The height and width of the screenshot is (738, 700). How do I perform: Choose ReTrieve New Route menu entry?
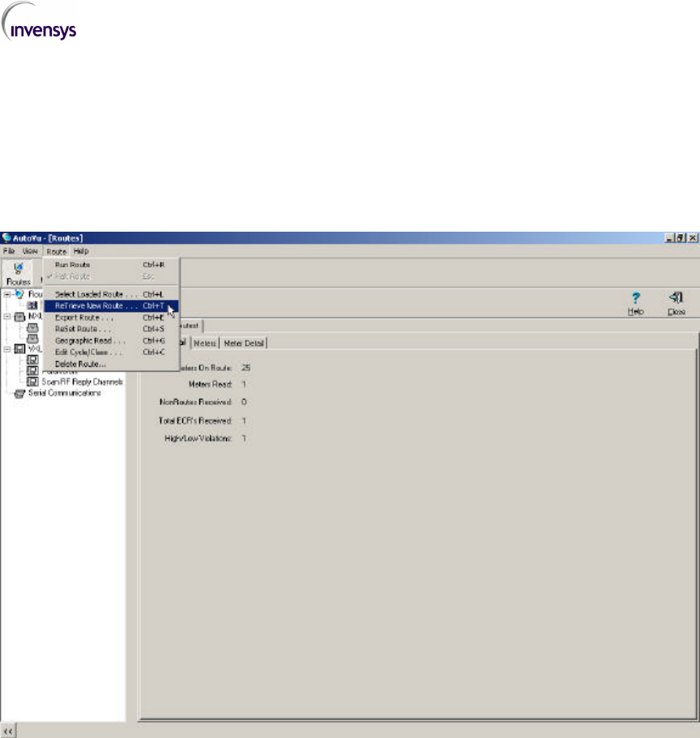click(111, 306)
